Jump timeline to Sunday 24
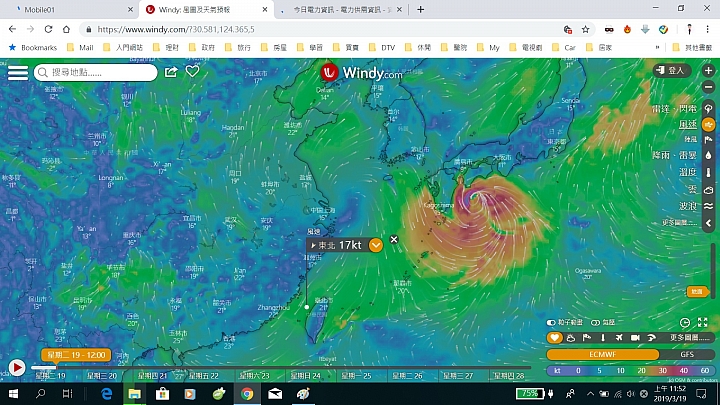Screen dimensions: 720x405 click(305, 376)
